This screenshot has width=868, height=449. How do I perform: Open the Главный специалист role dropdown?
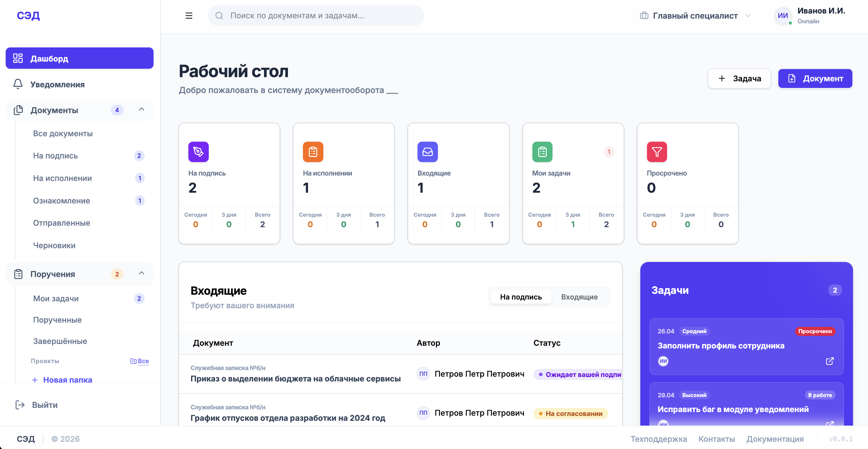[695, 16]
